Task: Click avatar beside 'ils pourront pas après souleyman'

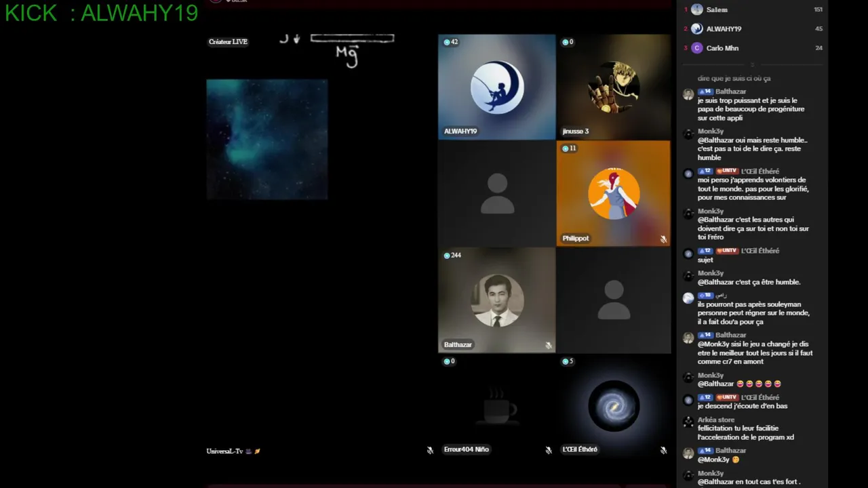Action: (x=688, y=298)
